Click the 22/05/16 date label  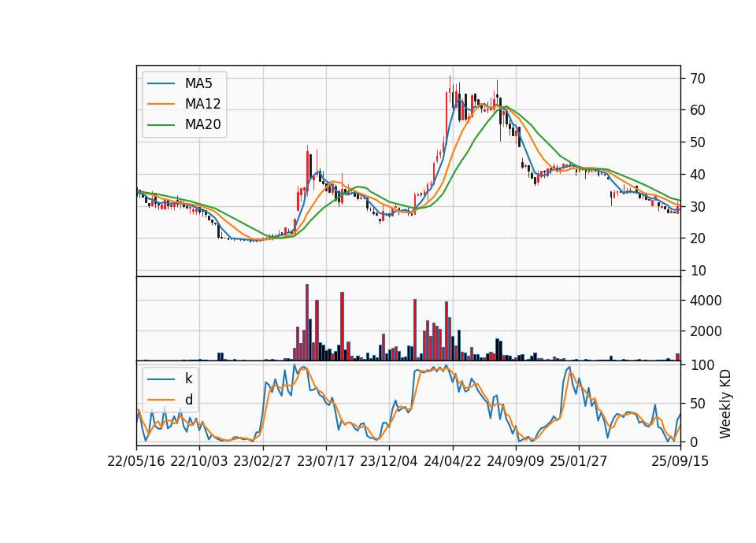(136, 461)
